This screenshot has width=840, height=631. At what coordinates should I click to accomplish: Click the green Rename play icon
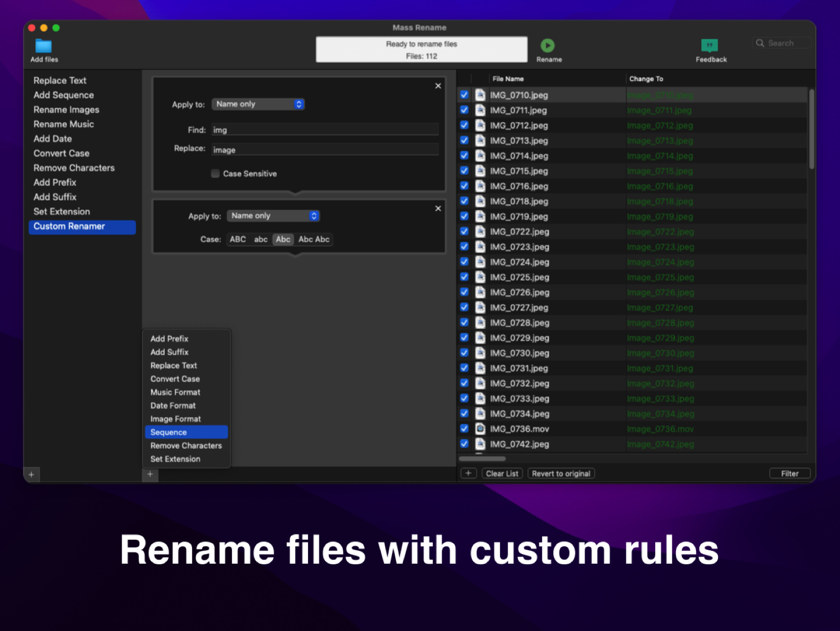tap(548, 45)
